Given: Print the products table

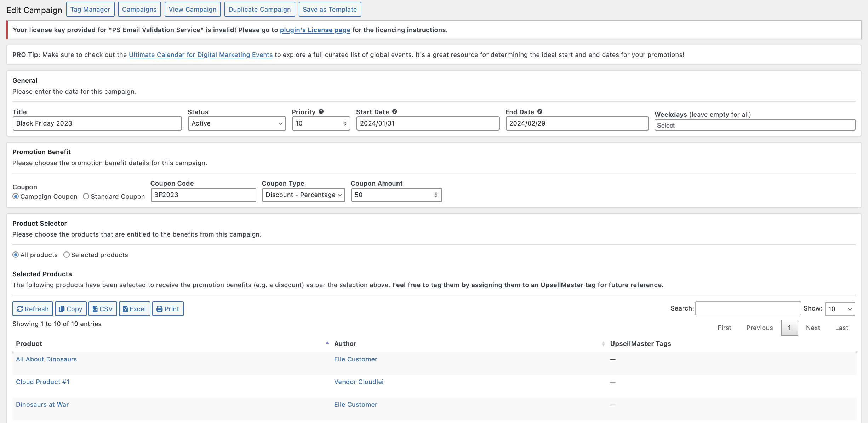Looking at the screenshot, I should (168, 309).
